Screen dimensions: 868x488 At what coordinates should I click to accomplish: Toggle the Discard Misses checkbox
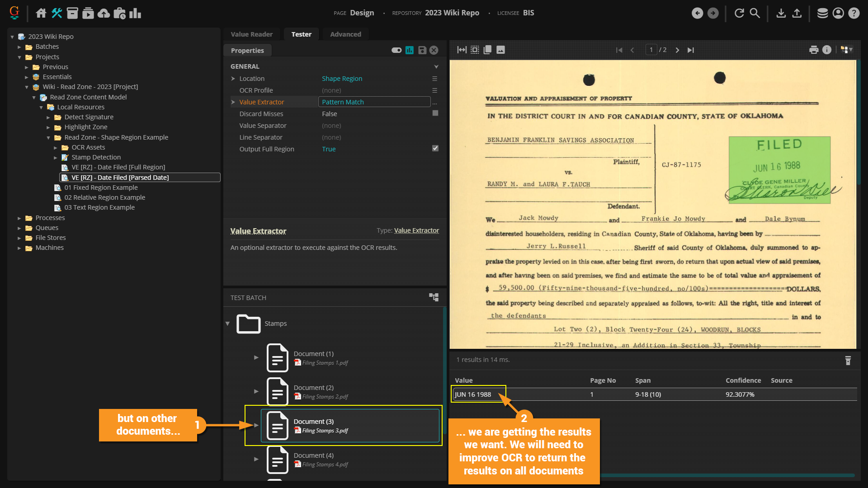click(x=435, y=113)
